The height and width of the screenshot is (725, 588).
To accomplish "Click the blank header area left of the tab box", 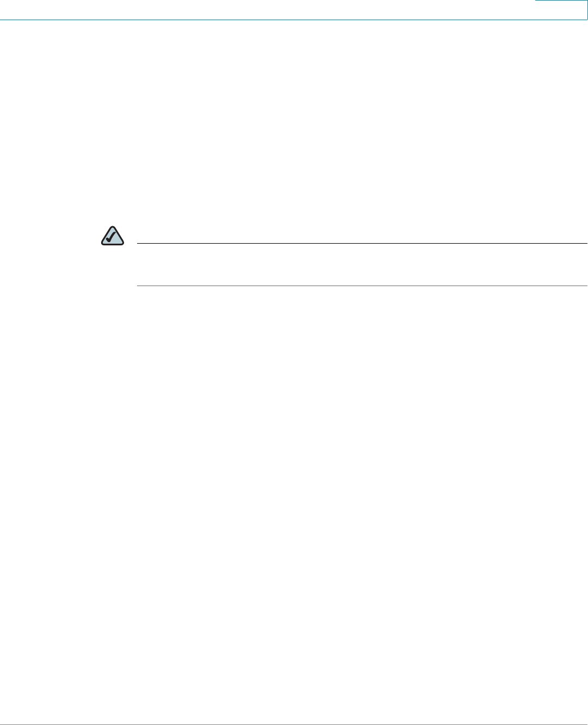I will tap(267, 9).
